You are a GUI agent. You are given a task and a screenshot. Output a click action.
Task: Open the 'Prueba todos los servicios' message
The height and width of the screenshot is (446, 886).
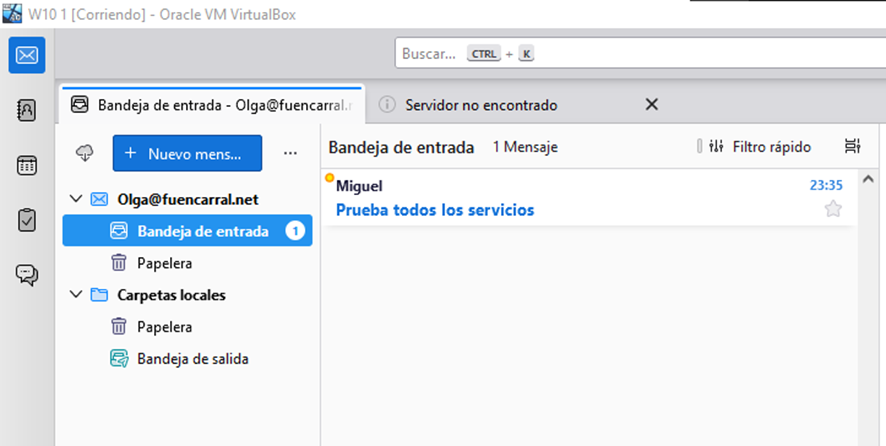click(434, 210)
